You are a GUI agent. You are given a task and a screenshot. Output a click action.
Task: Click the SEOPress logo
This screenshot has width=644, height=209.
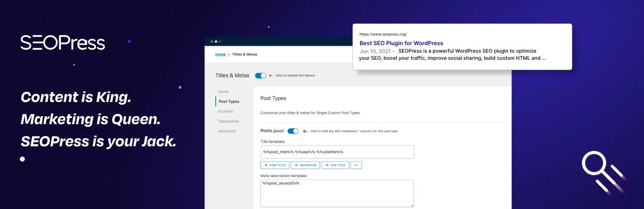pos(63,42)
